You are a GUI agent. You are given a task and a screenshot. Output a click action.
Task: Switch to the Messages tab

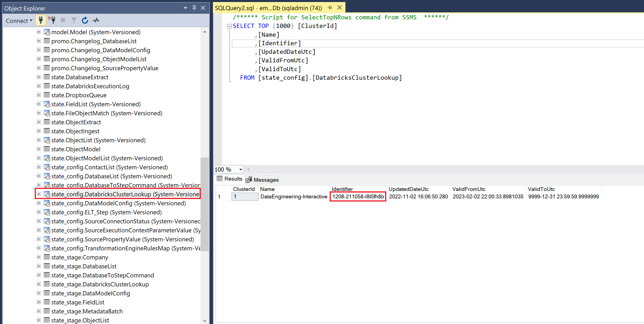(x=262, y=180)
